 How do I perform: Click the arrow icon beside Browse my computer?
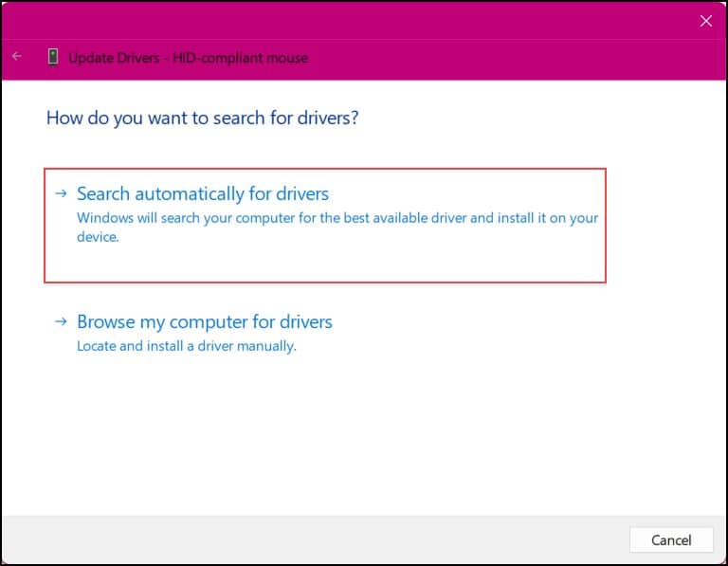pos(62,320)
